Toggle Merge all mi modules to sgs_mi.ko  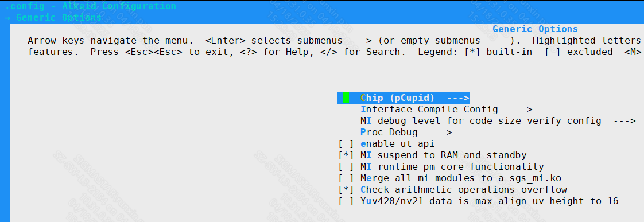click(x=346, y=178)
